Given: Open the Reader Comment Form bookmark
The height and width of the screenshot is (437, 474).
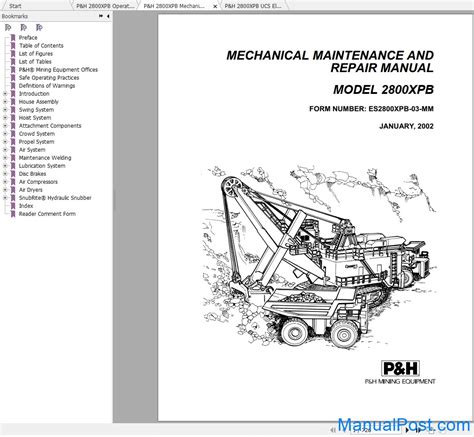Looking at the screenshot, I should click(47, 214).
